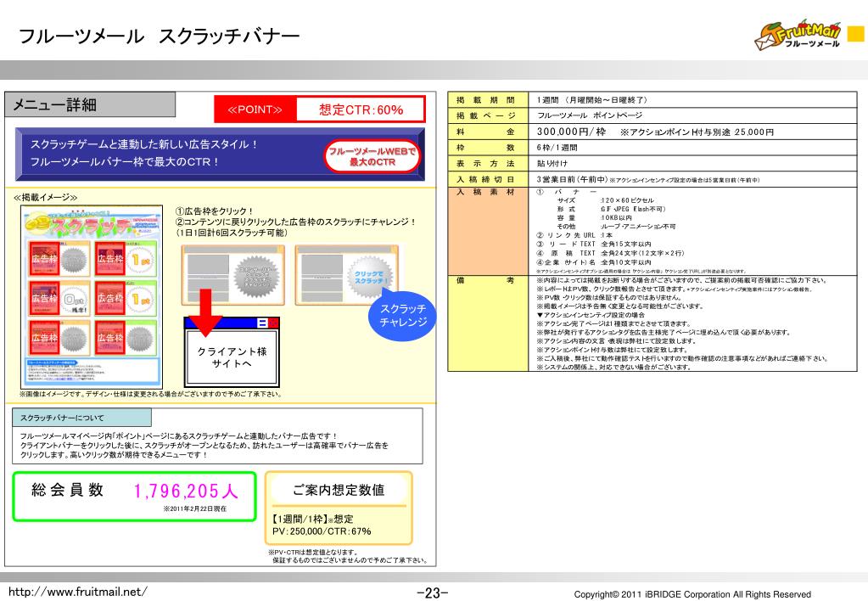Click the ※PV・CTRは想定値となります note
The image size is (868, 601).
[x=313, y=553]
